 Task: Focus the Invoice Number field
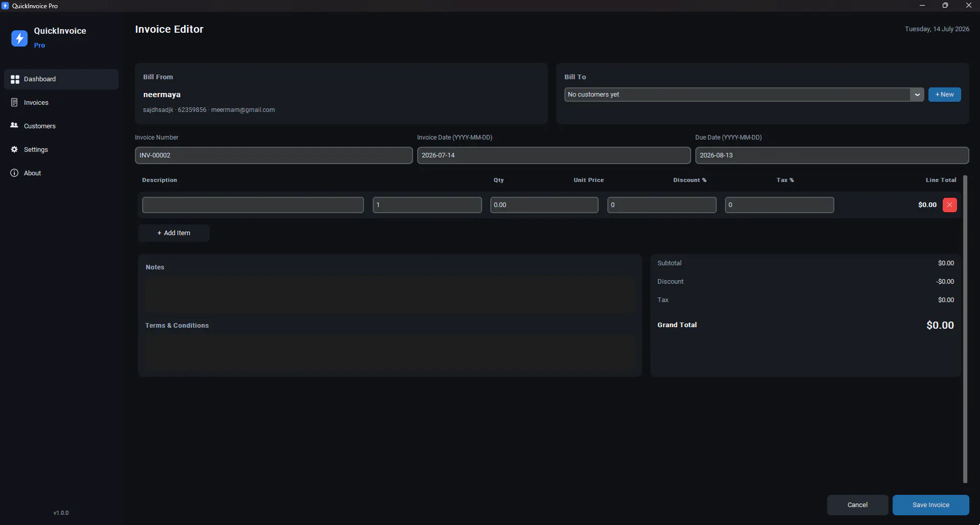point(274,155)
